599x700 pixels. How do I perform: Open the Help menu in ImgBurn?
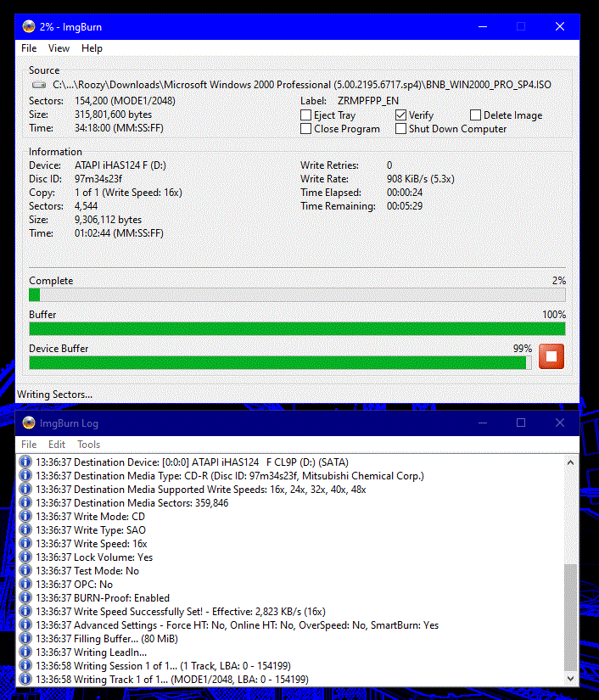pyautogui.click(x=92, y=48)
